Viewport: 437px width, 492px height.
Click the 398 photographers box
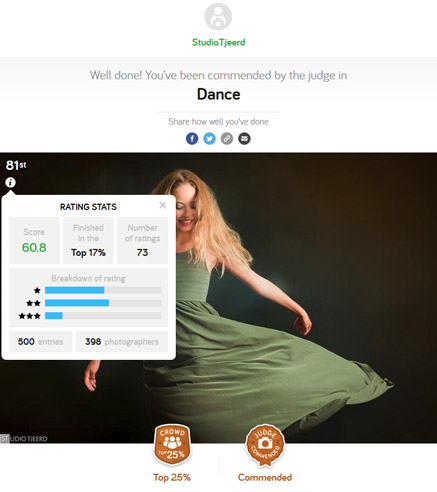coord(122,341)
